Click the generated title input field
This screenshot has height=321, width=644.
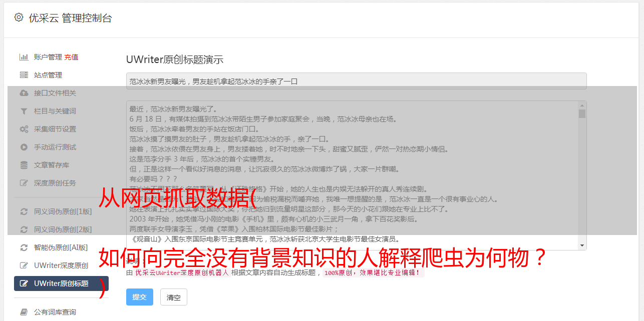[x=356, y=81]
